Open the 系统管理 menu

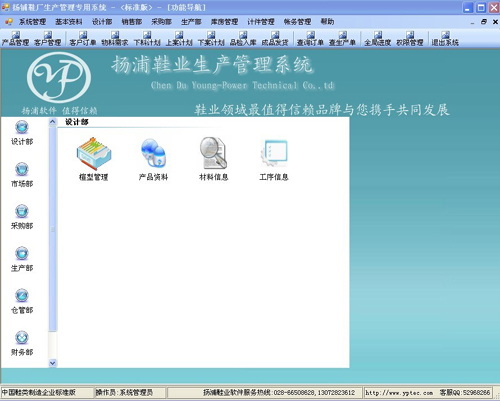(32, 22)
